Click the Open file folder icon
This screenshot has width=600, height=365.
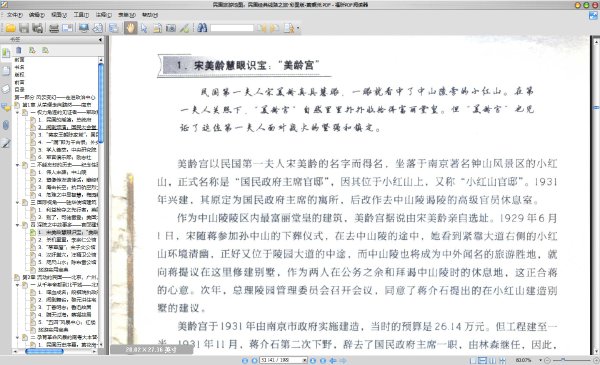[10, 28]
